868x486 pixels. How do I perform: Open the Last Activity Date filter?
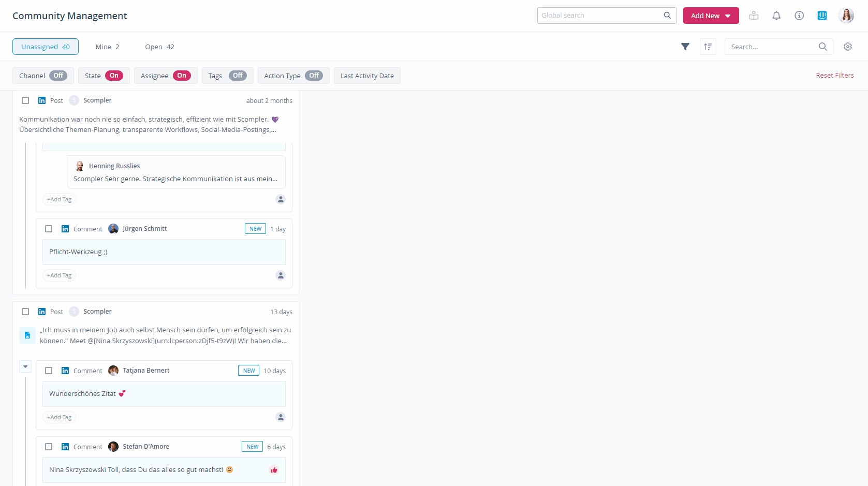tap(366, 76)
